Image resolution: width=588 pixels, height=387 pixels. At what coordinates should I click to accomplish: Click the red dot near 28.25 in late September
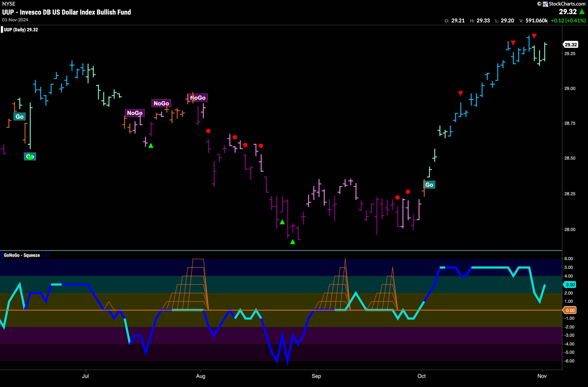point(408,192)
